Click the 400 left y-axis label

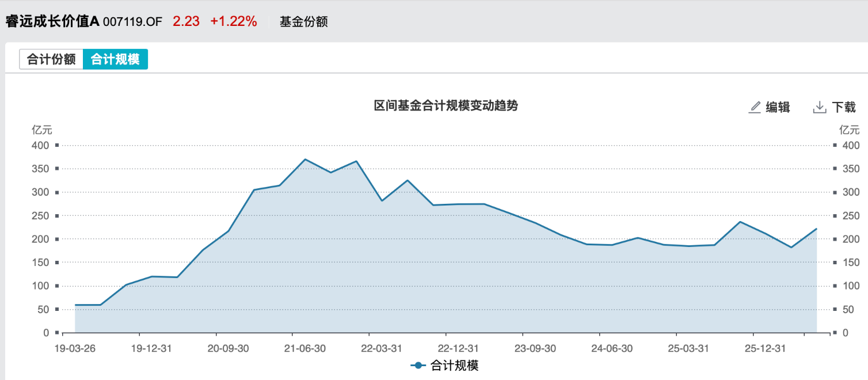point(40,145)
